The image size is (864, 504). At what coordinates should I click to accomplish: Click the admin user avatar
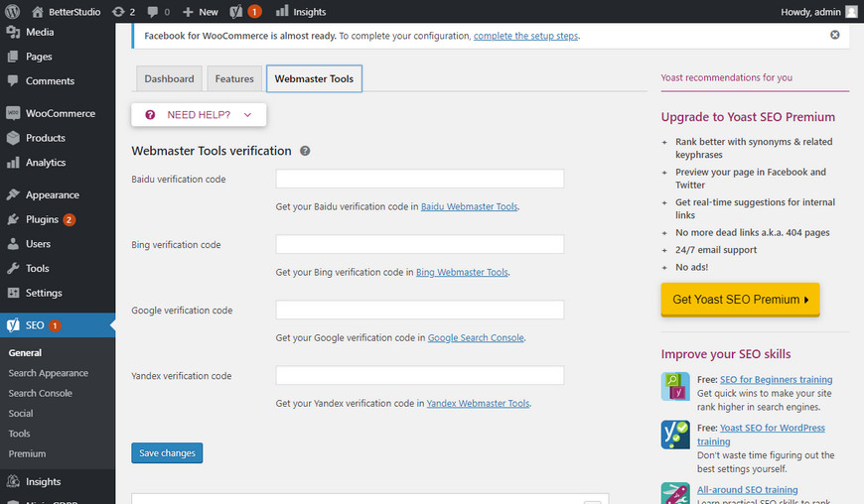click(x=852, y=12)
